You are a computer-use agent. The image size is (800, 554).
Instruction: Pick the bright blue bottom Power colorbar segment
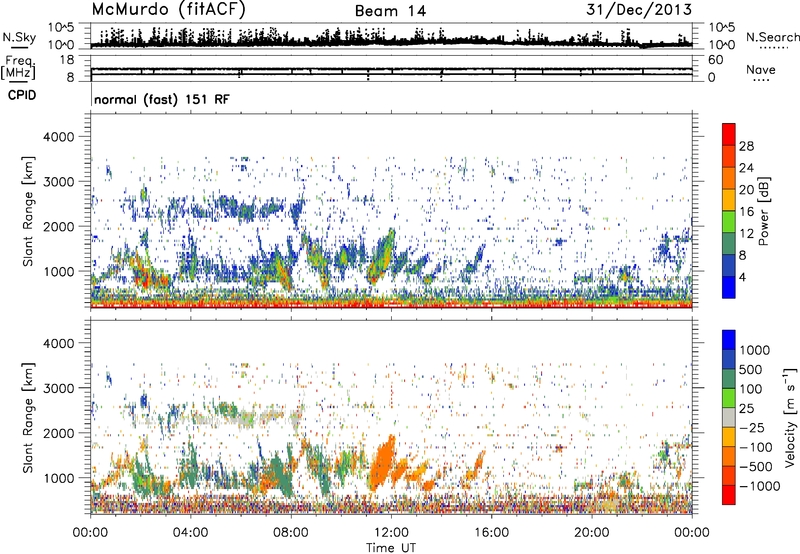[x=728, y=288]
